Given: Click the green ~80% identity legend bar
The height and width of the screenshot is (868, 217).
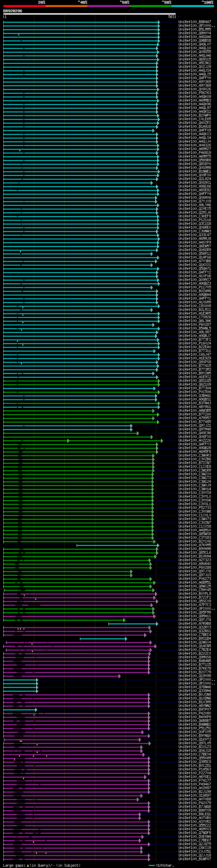Looking at the screenshot, I should 151,6.
